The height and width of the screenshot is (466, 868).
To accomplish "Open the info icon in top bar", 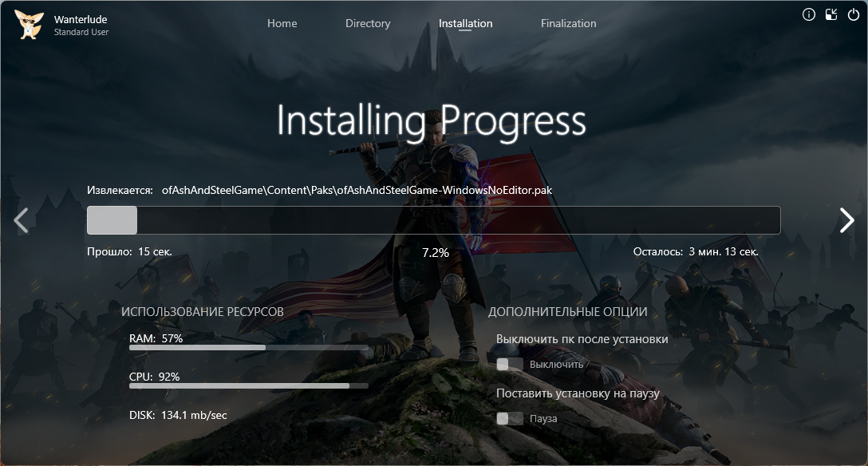I will coord(808,14).
